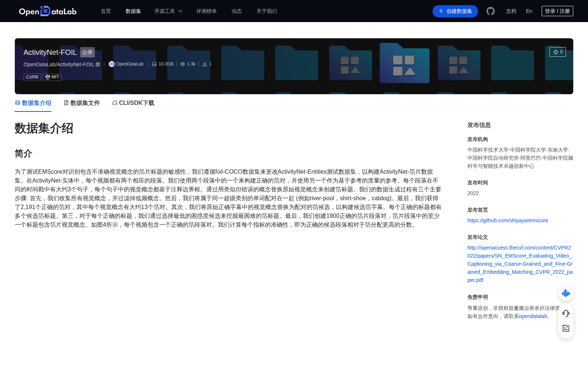
Task: Open the feedback edit note icon
Action: coord(566,328)
